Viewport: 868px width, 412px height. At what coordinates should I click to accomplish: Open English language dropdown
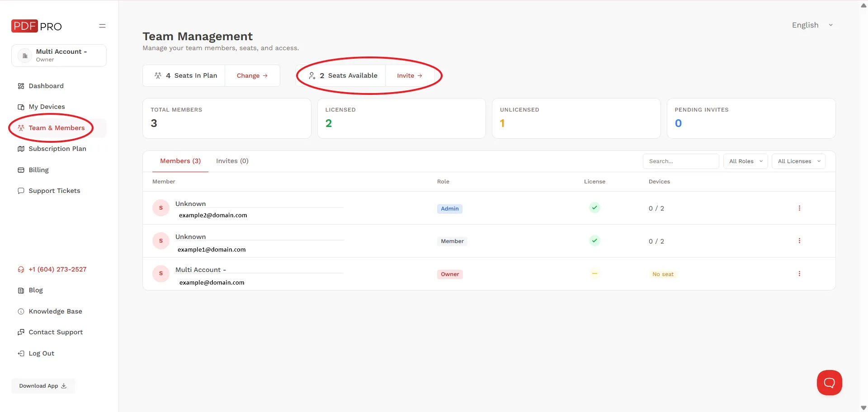coord(812,25)
